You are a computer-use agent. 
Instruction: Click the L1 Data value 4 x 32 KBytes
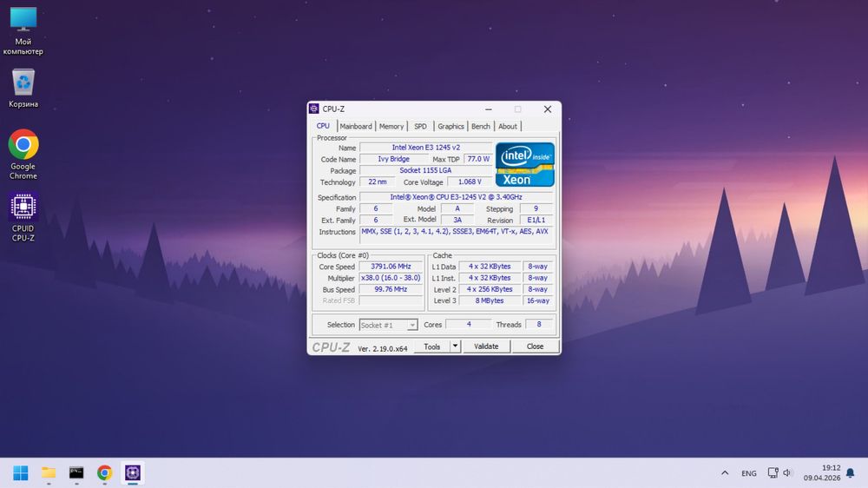(490, 267)
